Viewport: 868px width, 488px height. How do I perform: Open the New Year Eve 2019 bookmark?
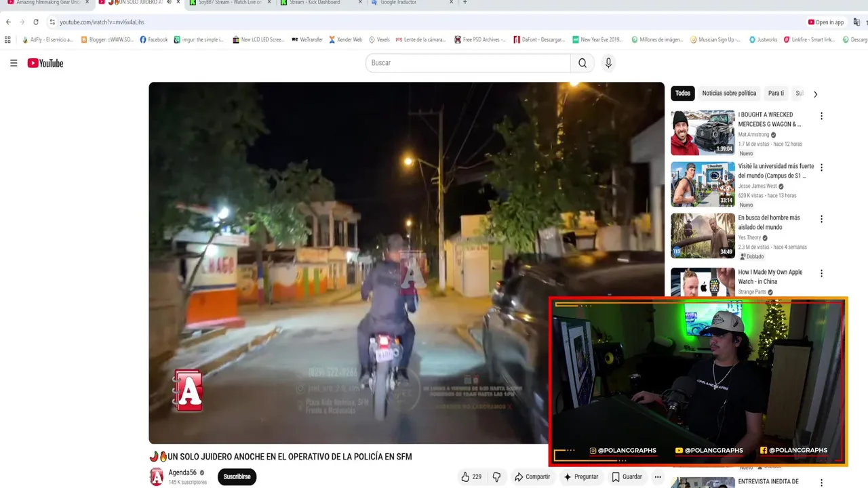[x=598, y=40]
